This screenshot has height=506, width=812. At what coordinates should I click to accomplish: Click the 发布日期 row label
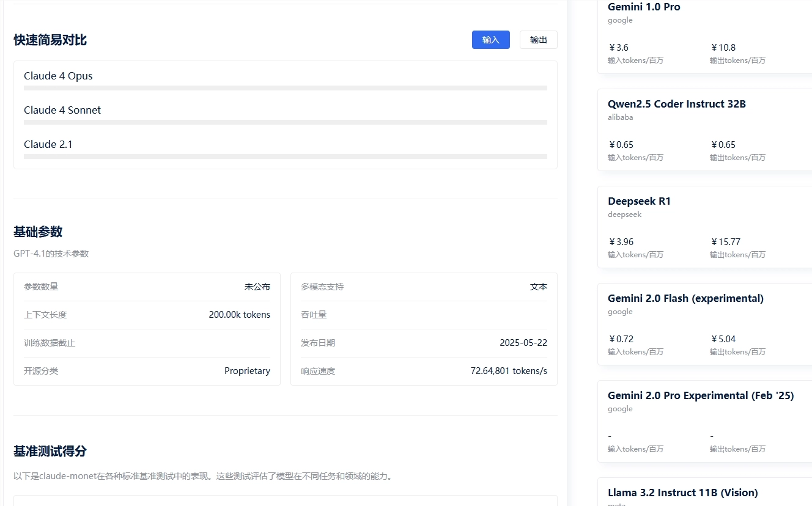point(318,343)
